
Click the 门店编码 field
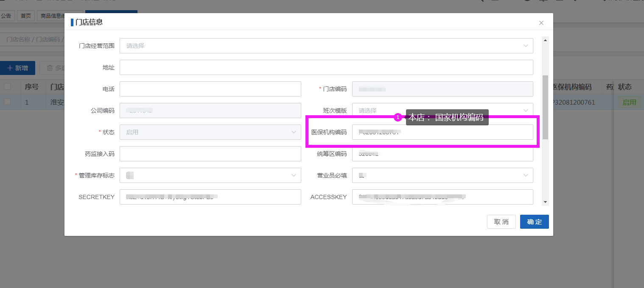coord(442,89)
